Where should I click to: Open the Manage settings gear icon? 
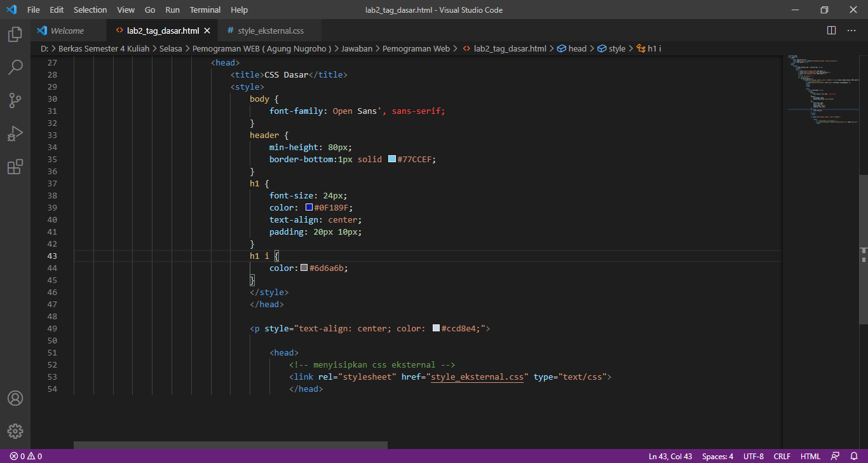[x=15, y=431]
